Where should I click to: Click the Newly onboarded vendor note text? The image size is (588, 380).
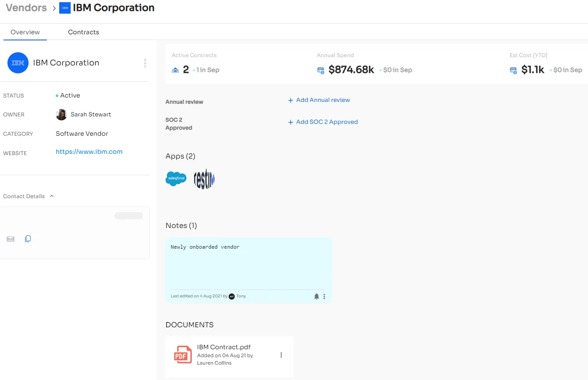205,247
